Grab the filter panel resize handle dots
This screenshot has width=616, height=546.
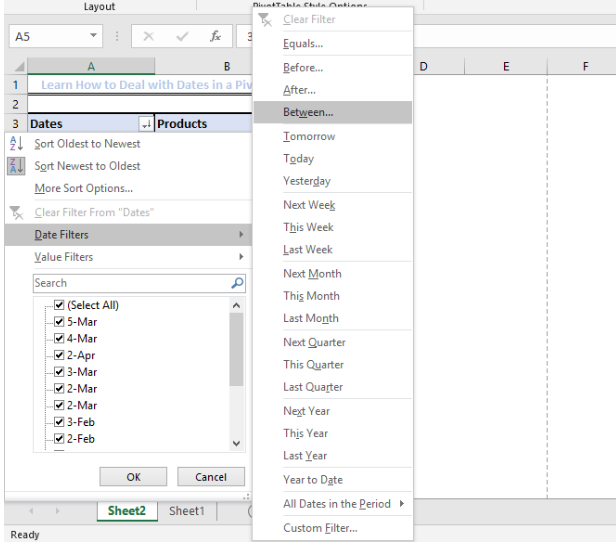click(x=246, y=497)
